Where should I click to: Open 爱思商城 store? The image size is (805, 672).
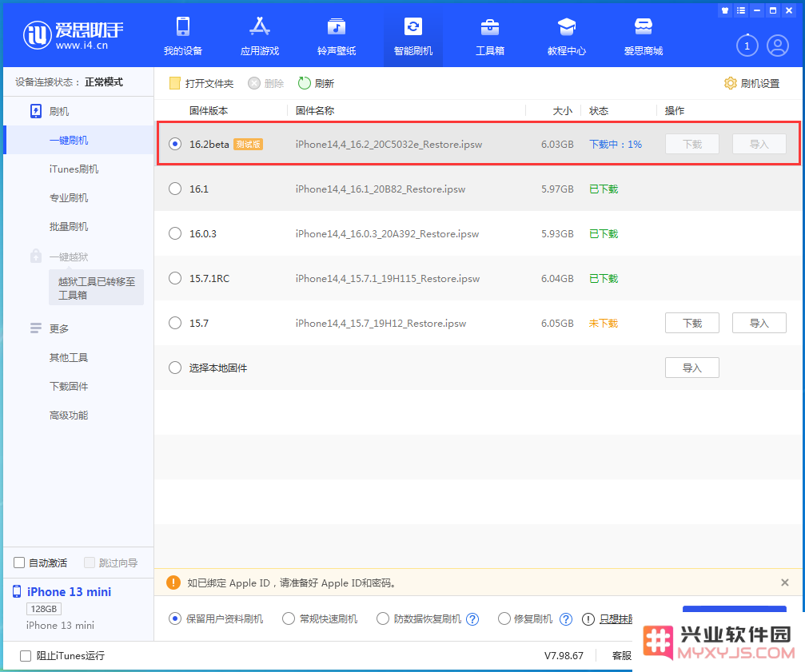(x=644, y=36)
